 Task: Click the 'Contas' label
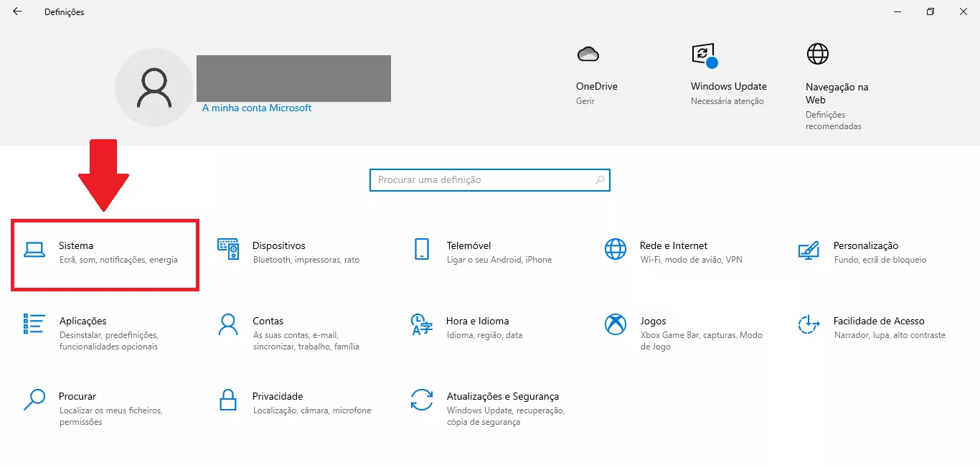(x=268, y=321)
